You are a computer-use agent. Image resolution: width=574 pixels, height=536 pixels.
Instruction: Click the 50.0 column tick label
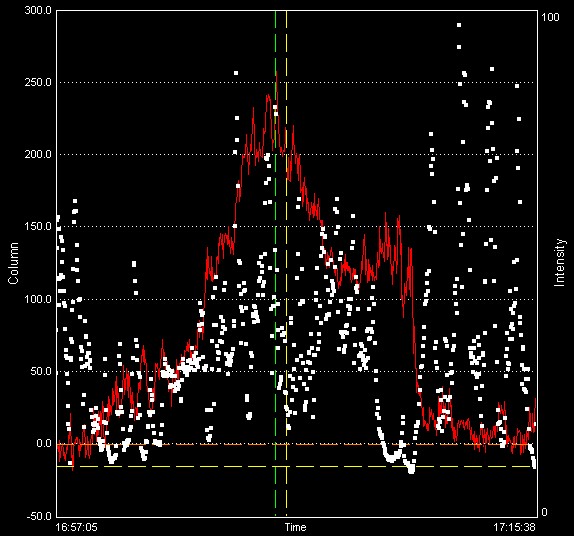(x=41, y=371)
